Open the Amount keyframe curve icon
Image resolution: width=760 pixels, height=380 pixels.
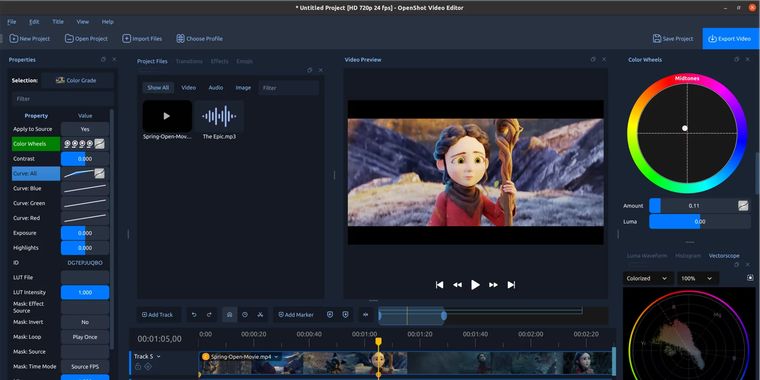744,206
